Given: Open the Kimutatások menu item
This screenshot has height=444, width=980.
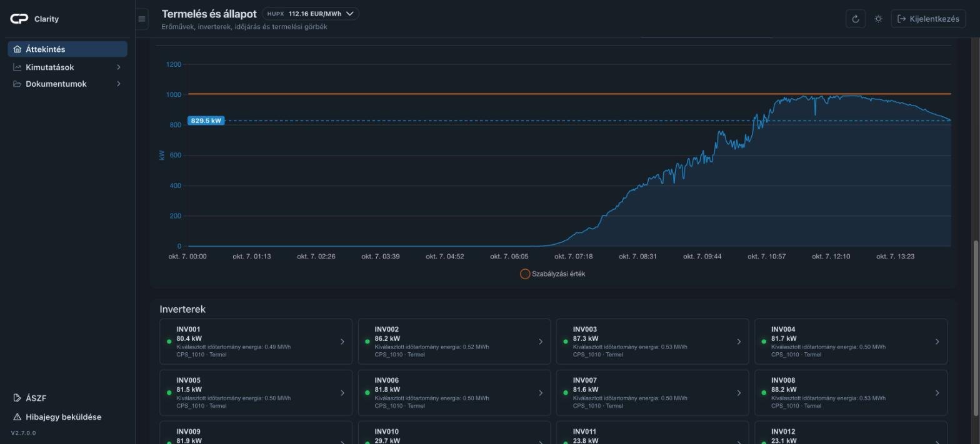Looking at the screenshot, I should click(67, 67).
